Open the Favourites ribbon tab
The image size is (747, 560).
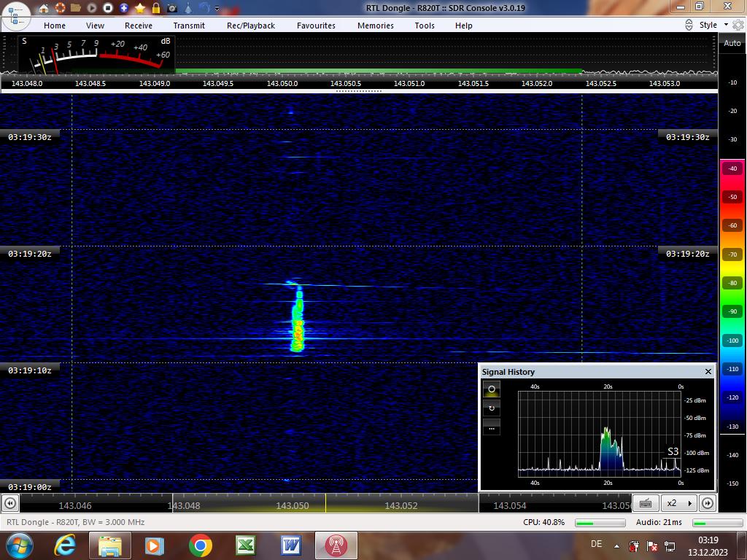(x=316, y=26)
